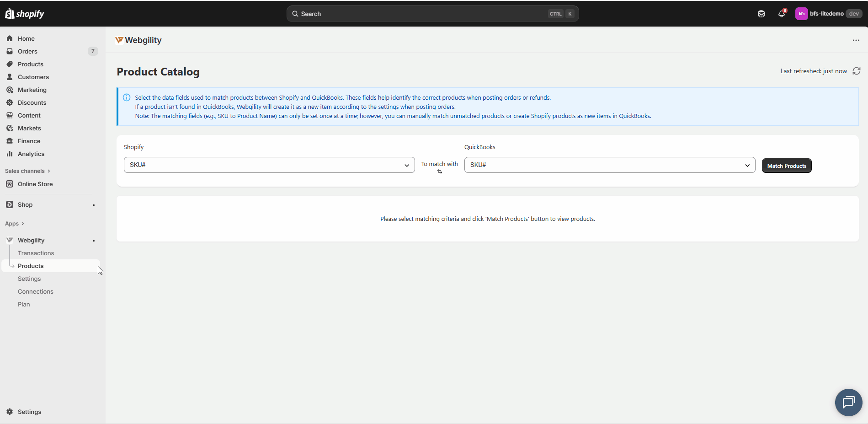868x424 pixels.
Task: Click the Match Products button
Action: pyautogui.click(x=786, y=166)
